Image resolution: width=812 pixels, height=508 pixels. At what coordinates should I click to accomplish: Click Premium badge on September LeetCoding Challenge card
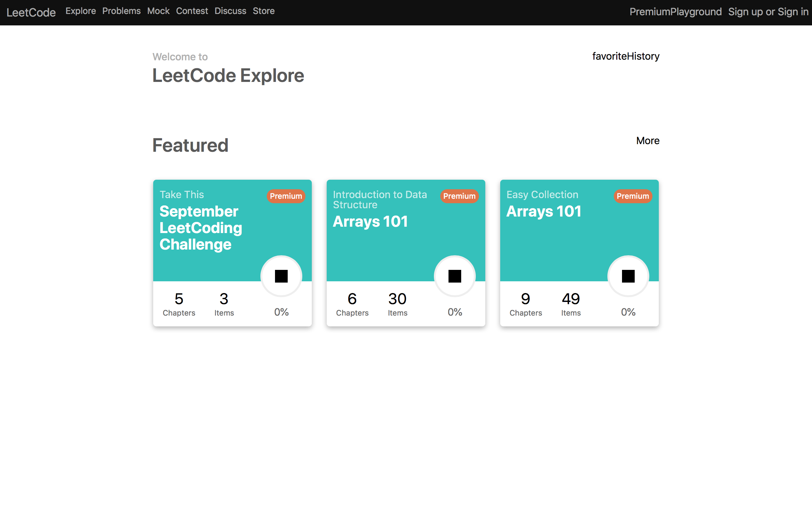(x=286, y=196)
